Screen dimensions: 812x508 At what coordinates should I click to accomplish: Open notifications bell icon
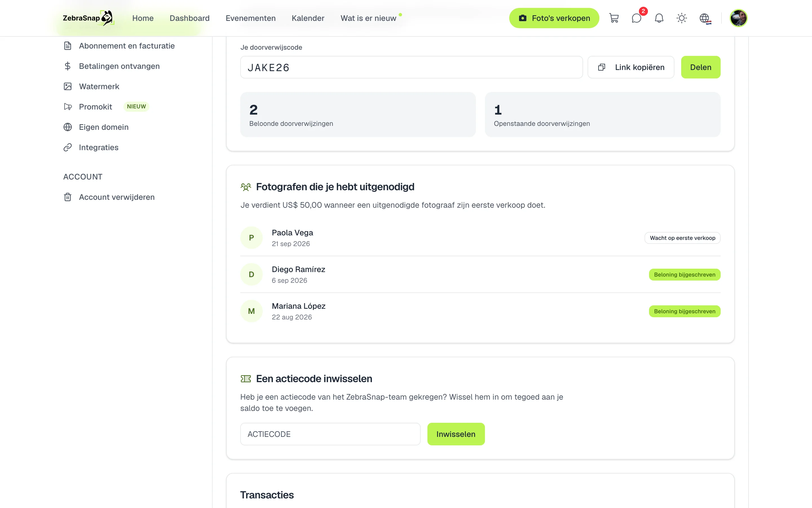659,18
